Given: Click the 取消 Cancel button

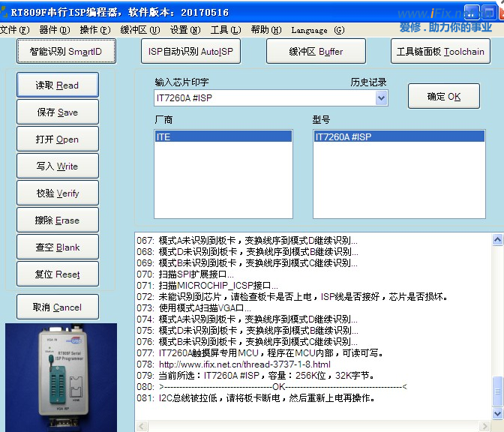Looking at the screenshot, I should point(58,307).
